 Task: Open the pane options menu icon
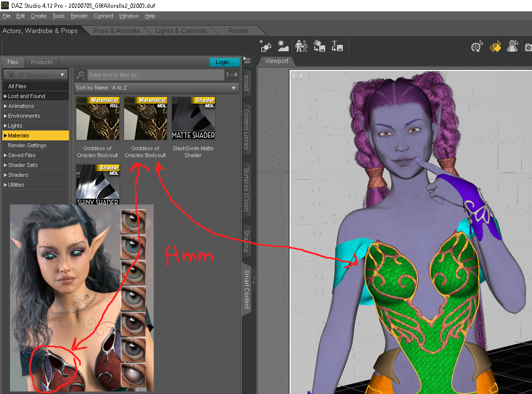[x=247, y=61]
